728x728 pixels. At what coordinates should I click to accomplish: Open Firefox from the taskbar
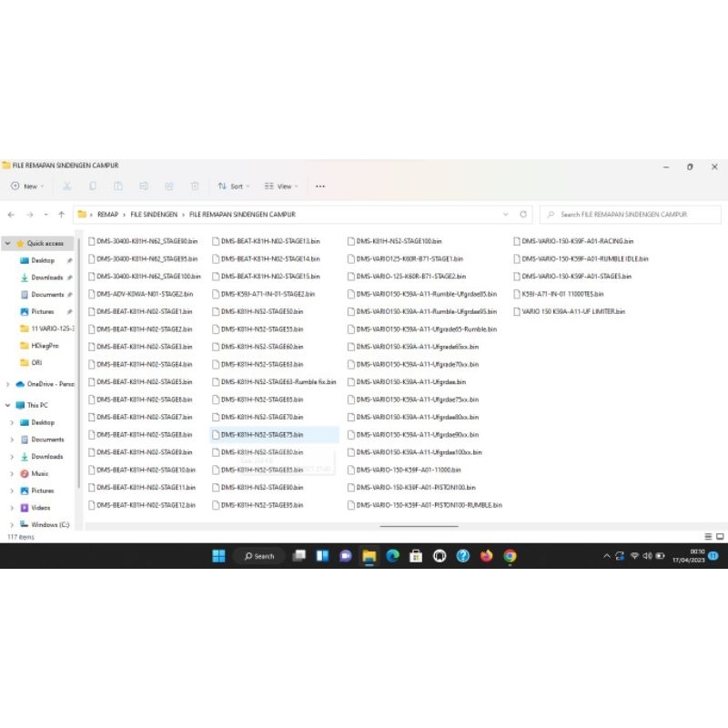pyautogui.click(x=485, y=555)
